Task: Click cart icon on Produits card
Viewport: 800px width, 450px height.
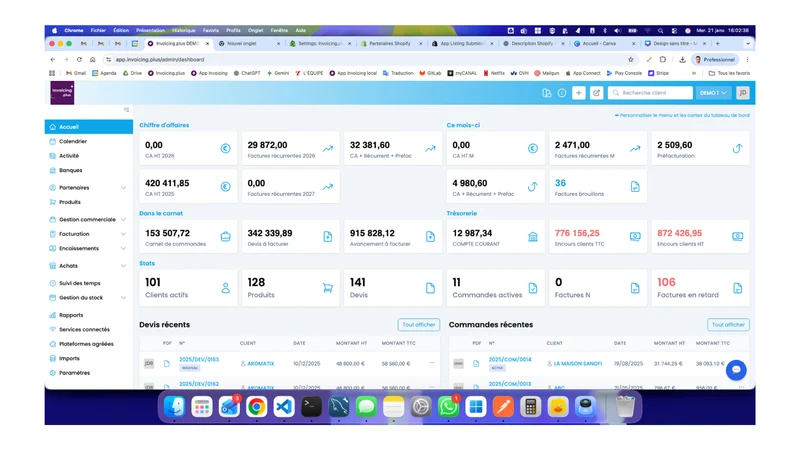Action: point(328,288)
